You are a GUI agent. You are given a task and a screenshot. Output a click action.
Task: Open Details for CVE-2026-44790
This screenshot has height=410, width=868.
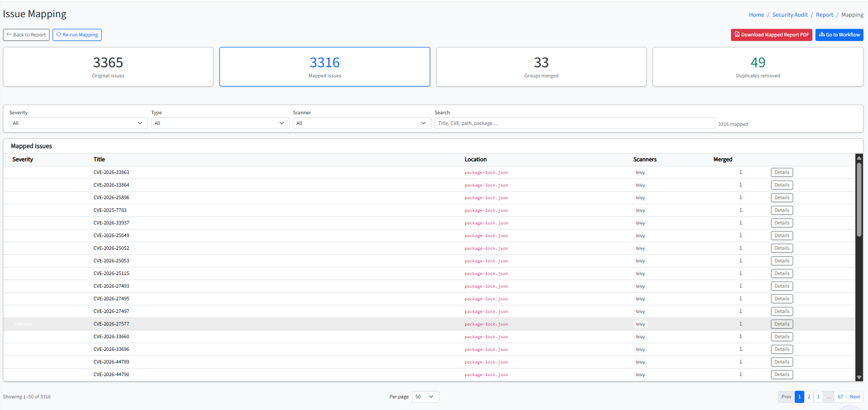click(782, 375)
